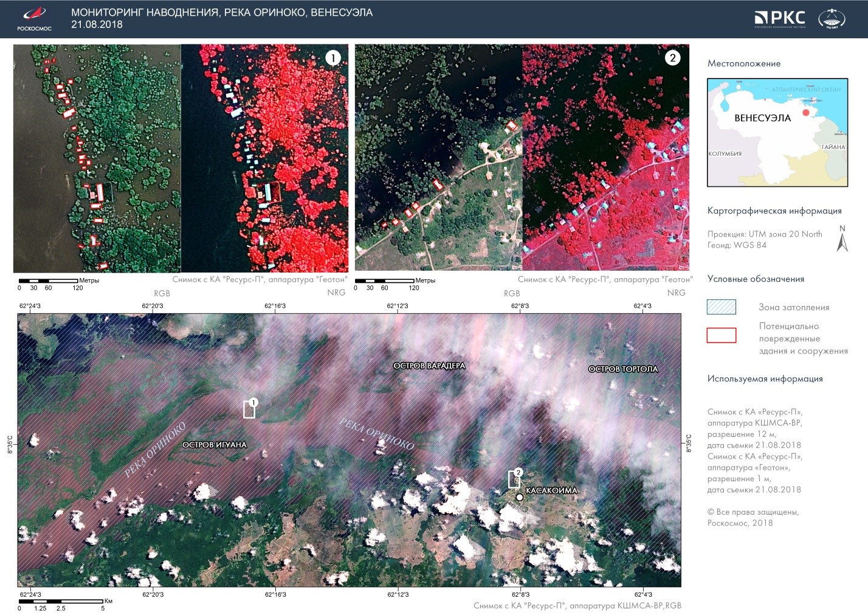The height and width of the screenshot is (615, 868).
Task: Click the red location dot on the Venezuela map
Action: [806, 113]
